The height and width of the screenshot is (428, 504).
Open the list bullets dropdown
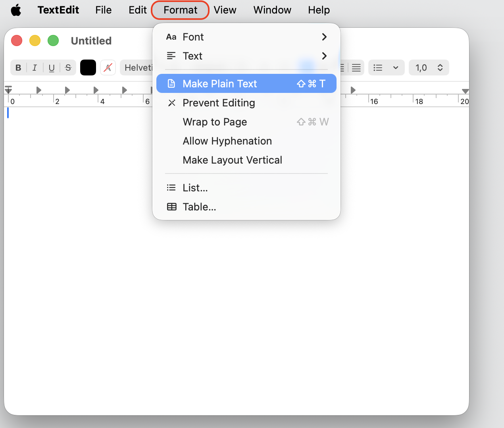pyautogui.click(x=387, y=67)
